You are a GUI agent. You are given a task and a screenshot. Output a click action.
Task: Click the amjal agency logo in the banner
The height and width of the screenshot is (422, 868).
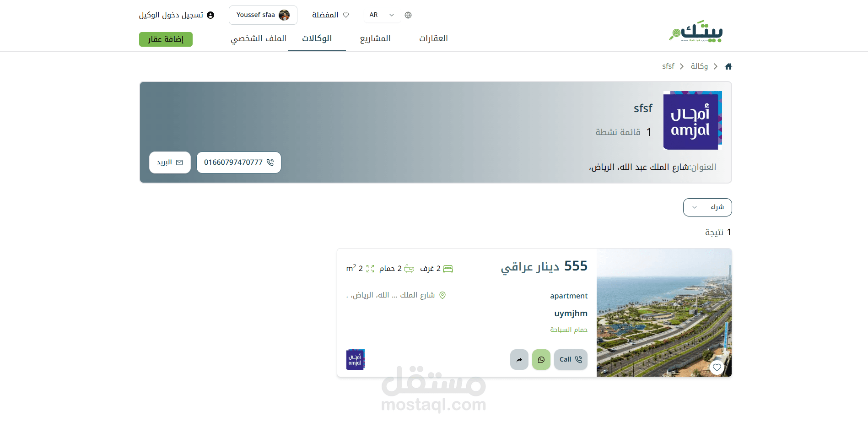pyautogui.click(x=693, y=120)
